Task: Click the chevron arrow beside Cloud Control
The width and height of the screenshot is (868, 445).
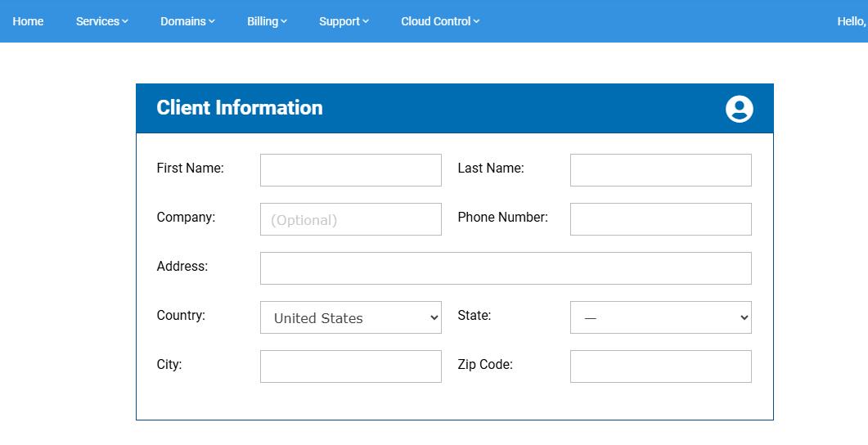Action: coord(476,22)
